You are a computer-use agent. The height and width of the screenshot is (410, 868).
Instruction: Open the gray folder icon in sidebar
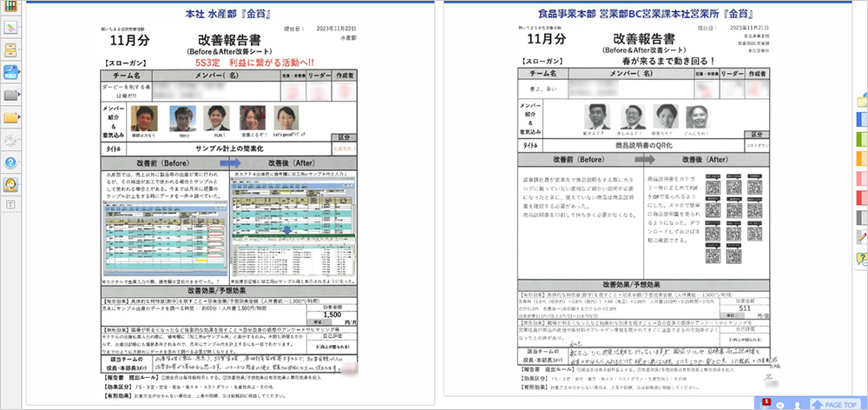[10, 95]
